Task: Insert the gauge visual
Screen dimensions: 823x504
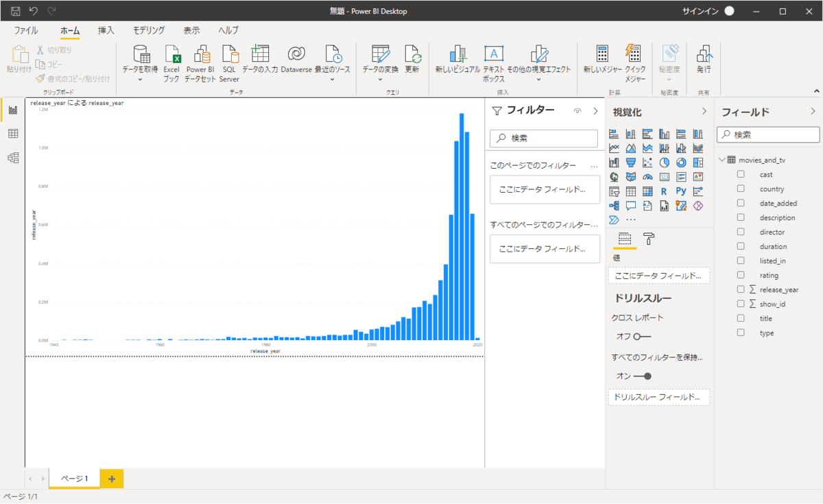Action: pos(647,177)
